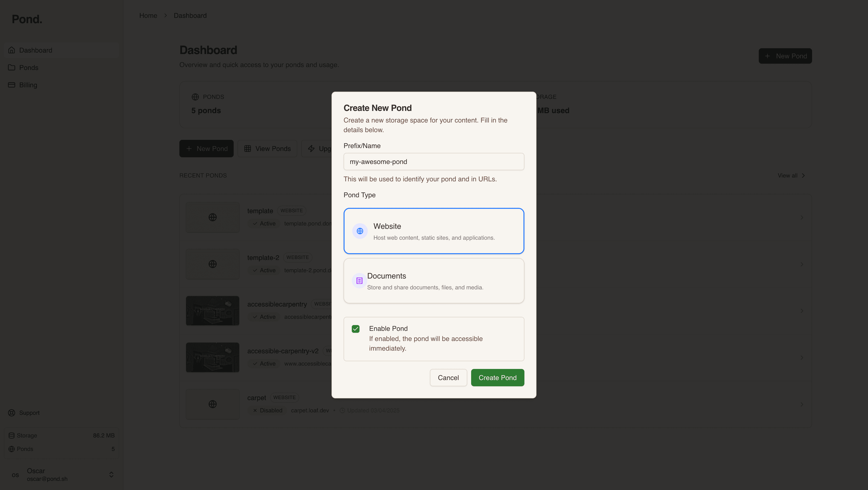The width and height of the screenshot is (868, 490).
Task: Expand the accessiblecarpentry pond row chevron
Action: (x=802, y=310)
